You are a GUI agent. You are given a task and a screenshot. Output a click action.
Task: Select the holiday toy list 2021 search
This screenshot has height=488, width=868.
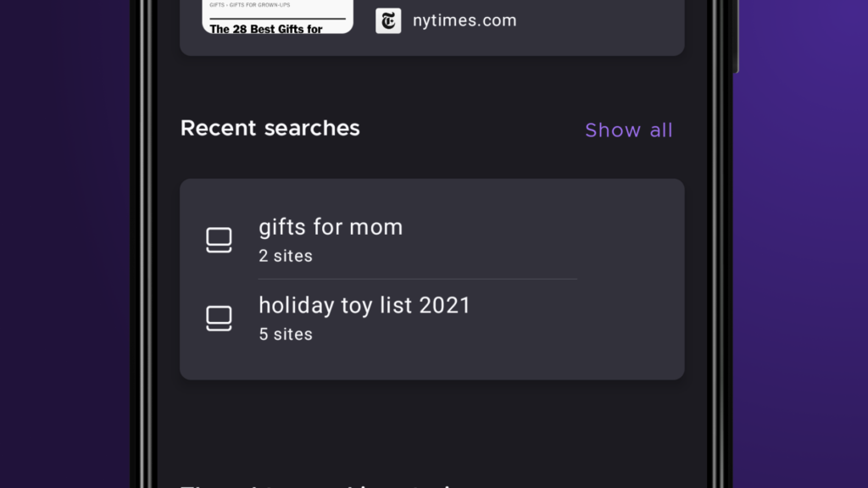coord(364,305)
